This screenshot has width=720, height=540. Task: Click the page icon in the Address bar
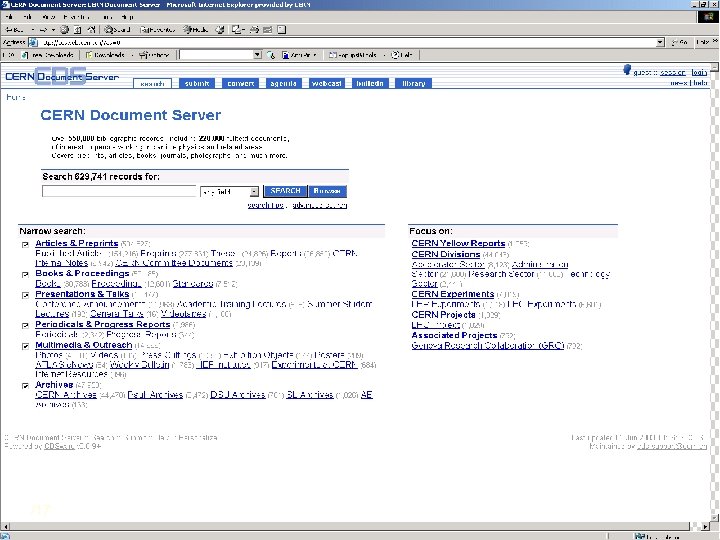[x=33, y=43]
